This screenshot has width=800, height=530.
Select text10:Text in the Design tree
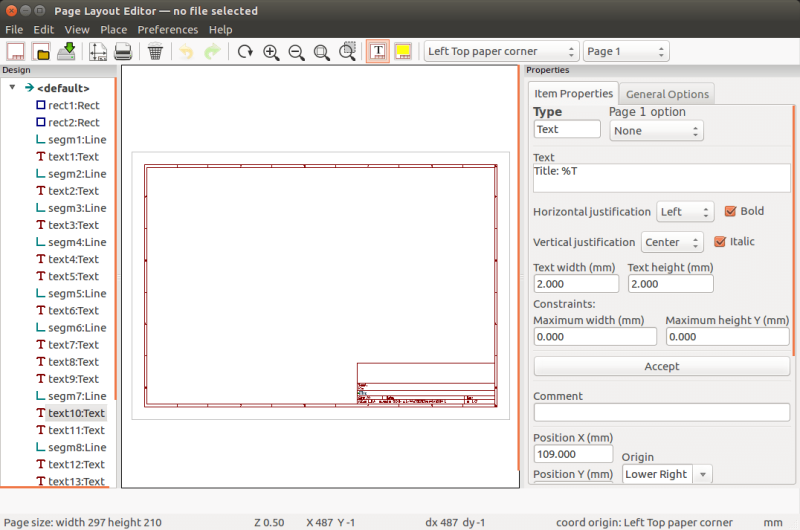tap(76, 413)
